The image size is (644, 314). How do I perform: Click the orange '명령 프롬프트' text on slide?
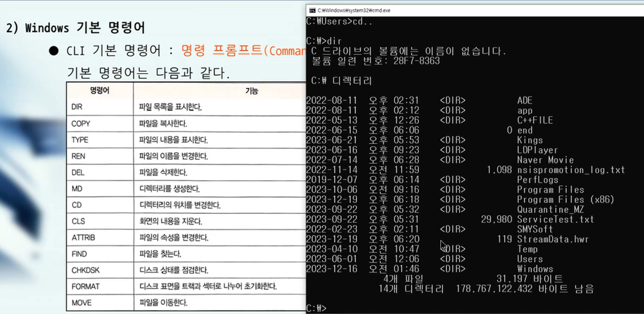click(222, 51)
